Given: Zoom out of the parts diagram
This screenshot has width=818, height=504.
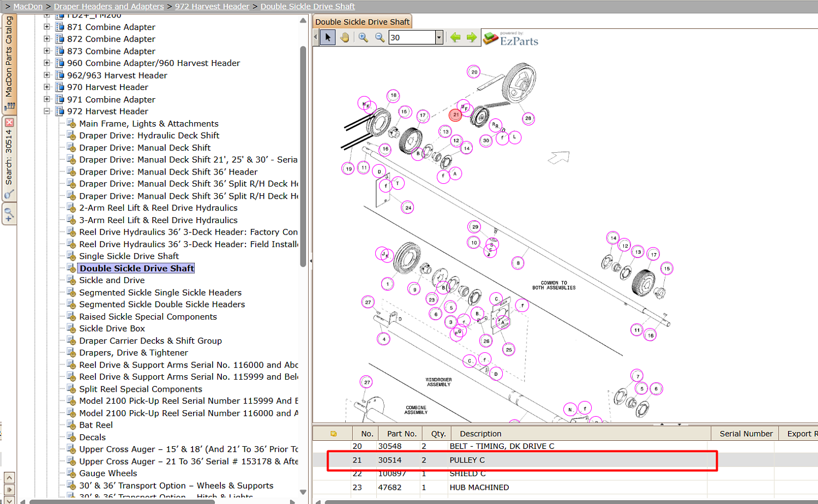Looking at the screenshot, I should (x=380, y=37).
